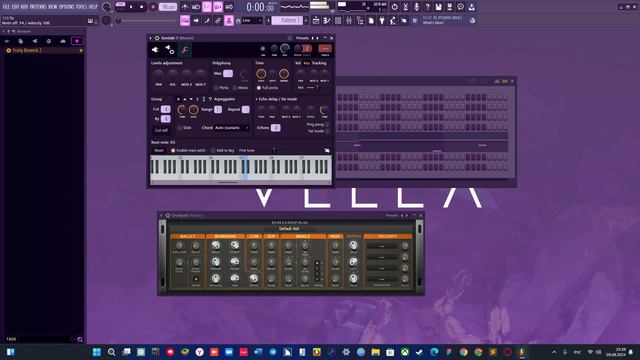Click the save project floppy icon
The width and height of the screenshot is (640, 360).
pos(438,7)
